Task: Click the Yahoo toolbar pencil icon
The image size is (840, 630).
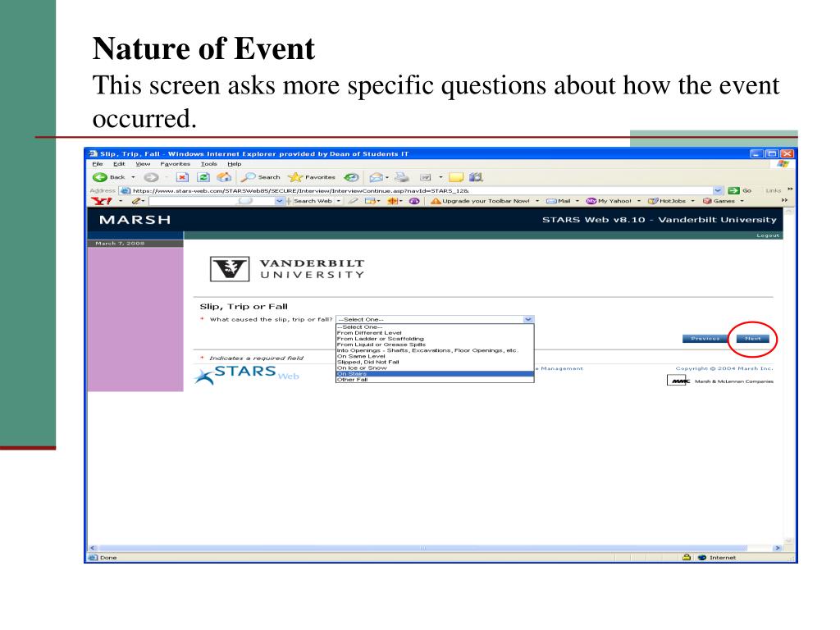Action: click(x=136, y=202)
